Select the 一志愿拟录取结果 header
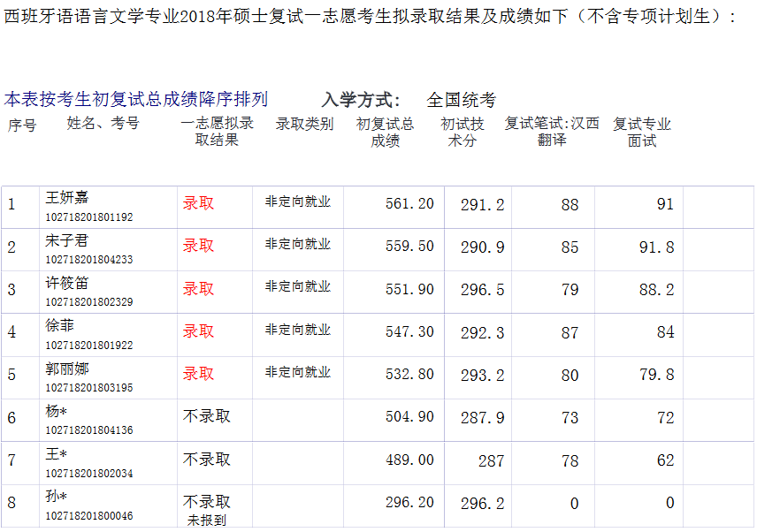Image resolution: width=757 pixels, height=532 pixels. [x=217, y=132]
